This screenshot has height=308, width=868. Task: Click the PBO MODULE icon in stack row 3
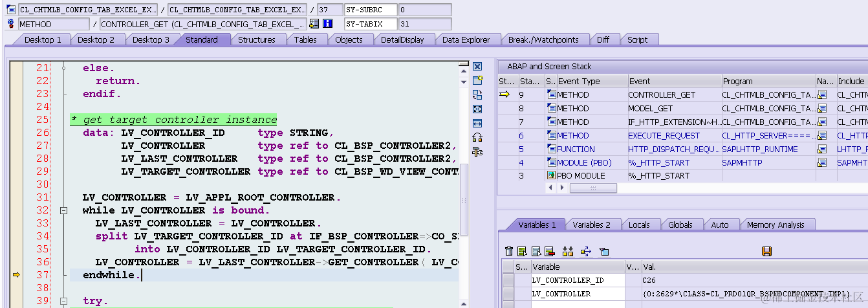pyautogui.click(x=551, y=175)
